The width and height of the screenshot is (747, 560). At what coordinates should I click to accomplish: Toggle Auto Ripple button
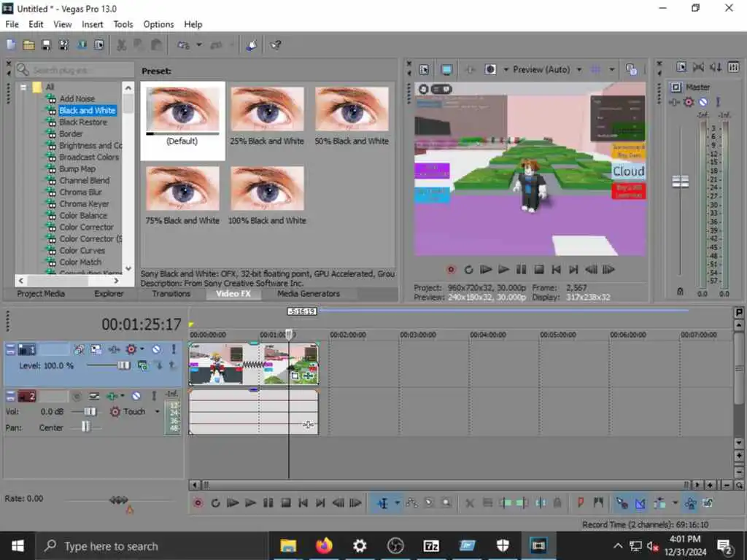(x=659, y=503)
